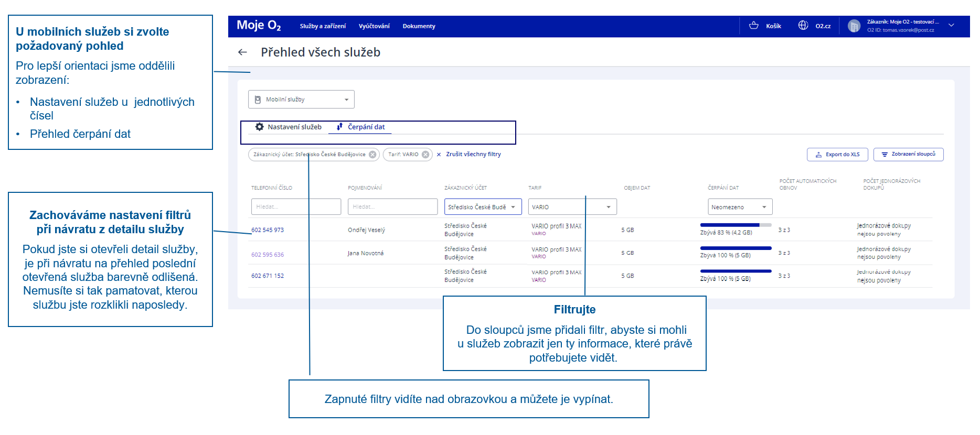This screenshot has height=435, width=980.
Task: Click data usage bar for 602 545 973
Action: coord(736,225)
